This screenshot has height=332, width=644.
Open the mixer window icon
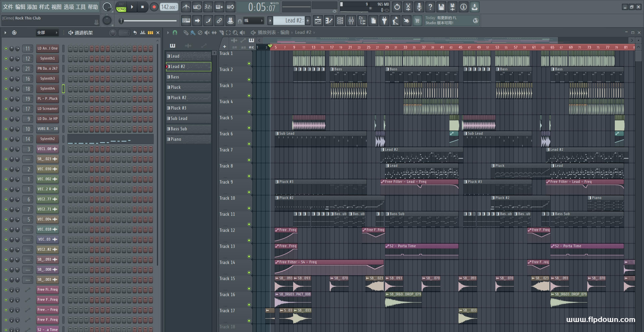pyautogui.click(x=351, y=21)
